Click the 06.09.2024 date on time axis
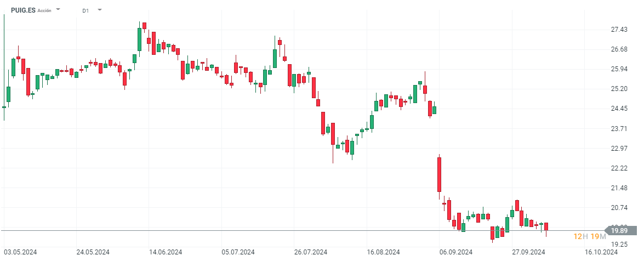Viewport: 644px width, 261px height. point(456,252)
